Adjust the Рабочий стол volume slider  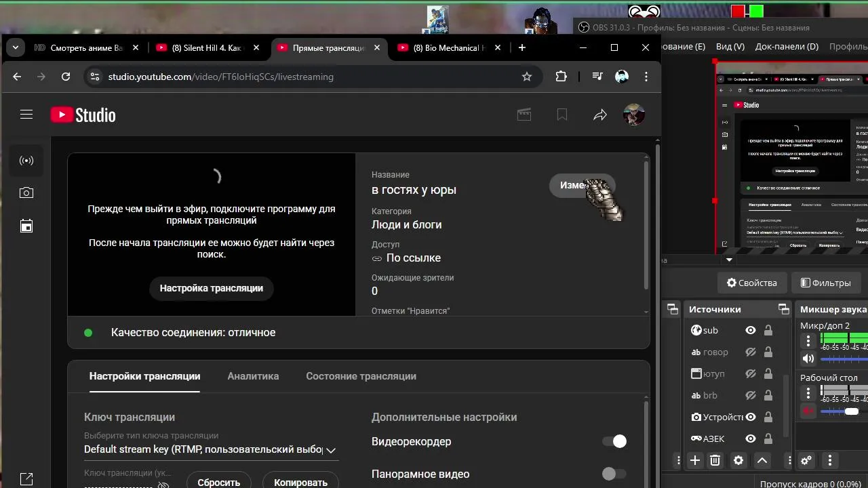coord(844,411)
